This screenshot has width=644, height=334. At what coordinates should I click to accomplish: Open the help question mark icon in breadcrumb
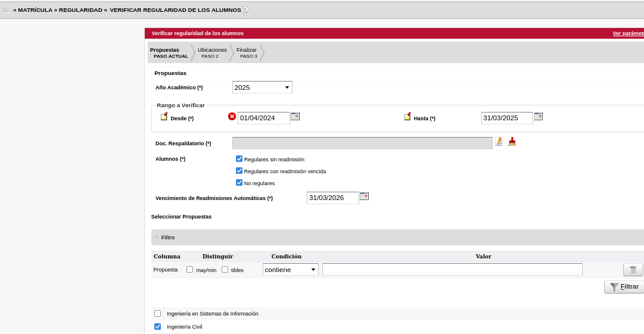(245, 11)
